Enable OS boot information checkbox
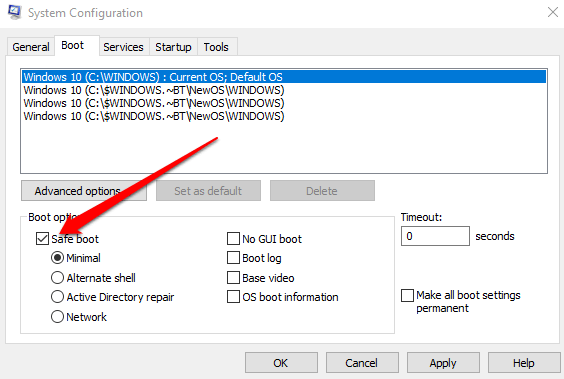Image resolution: width=564 pixels, height=379 pixels. [x=233, y=297]
